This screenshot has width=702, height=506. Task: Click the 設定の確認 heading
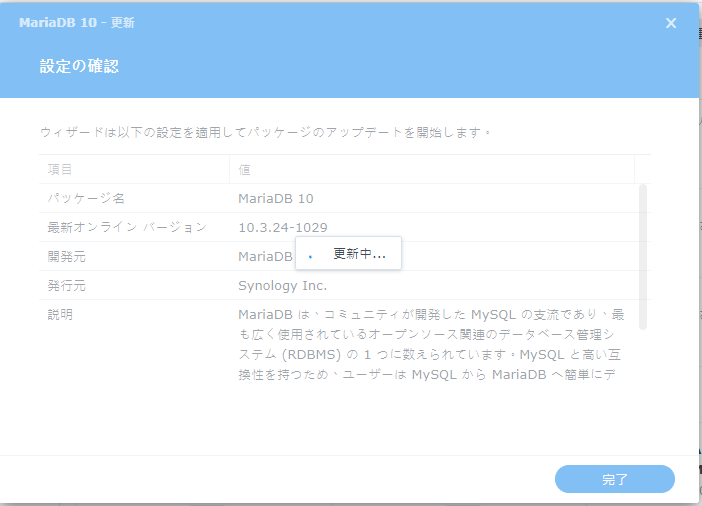[x=79, y=66]
